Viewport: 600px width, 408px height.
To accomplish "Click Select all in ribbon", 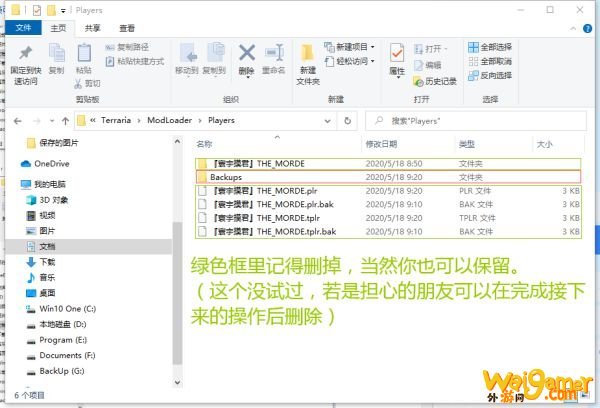I will [490, 47].
